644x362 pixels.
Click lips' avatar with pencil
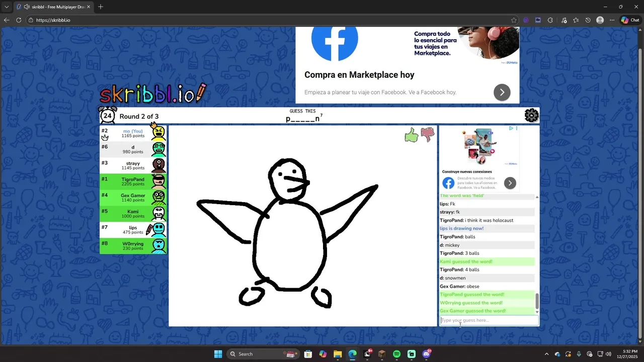[x=158, y=229]
